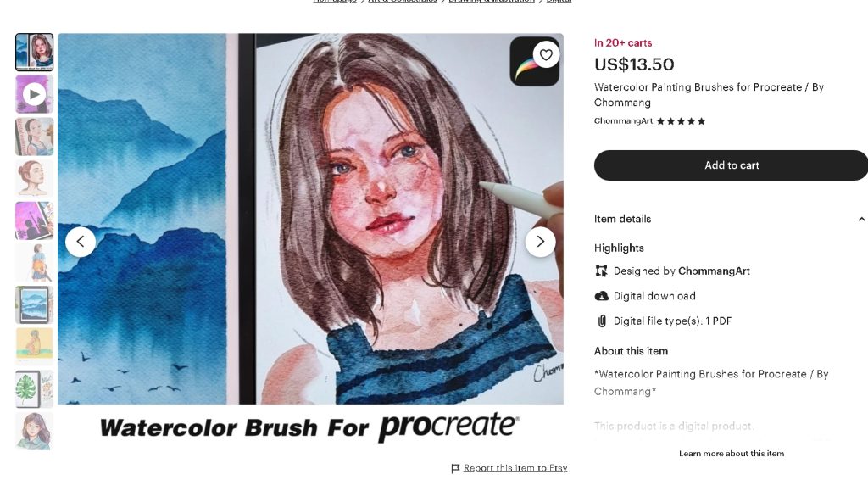Click the digital download cloud icon
The height and width of the screenshot is (491, 868).
coord(602,296)
